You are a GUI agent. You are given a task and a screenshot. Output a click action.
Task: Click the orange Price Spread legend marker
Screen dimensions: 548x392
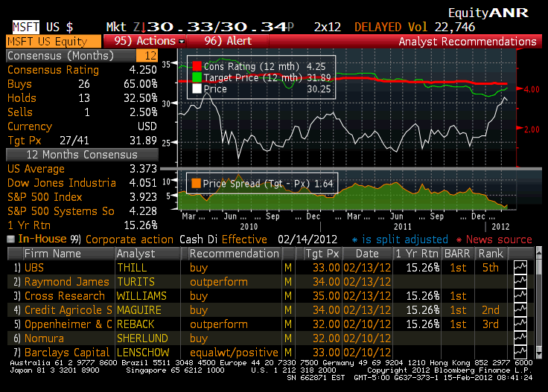[x=197, y=184]
